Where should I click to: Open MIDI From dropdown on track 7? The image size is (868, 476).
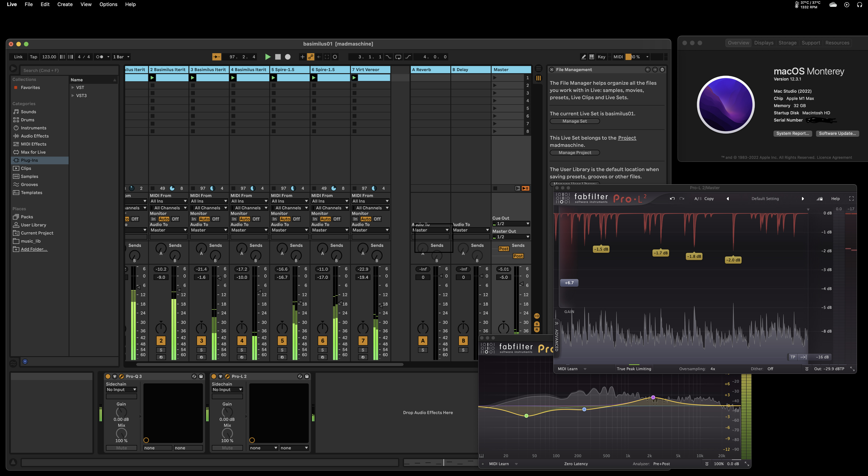tap(370, 201)
